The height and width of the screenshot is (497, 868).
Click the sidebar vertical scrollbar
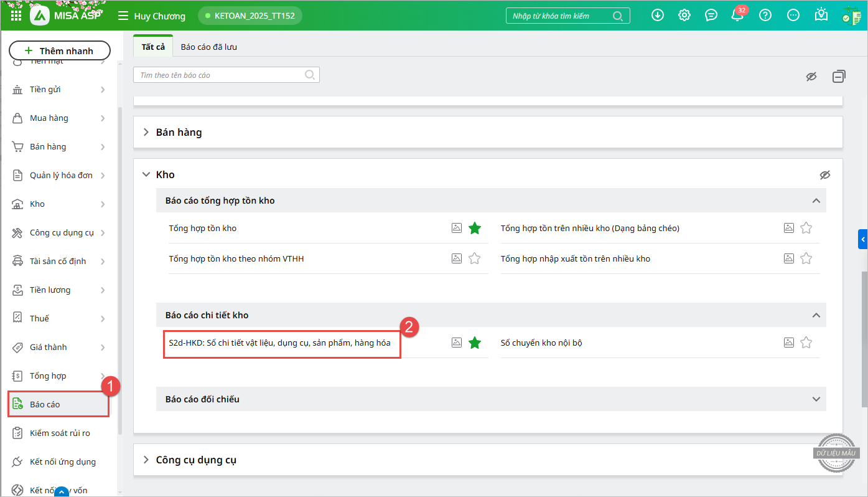coord(120,268)
